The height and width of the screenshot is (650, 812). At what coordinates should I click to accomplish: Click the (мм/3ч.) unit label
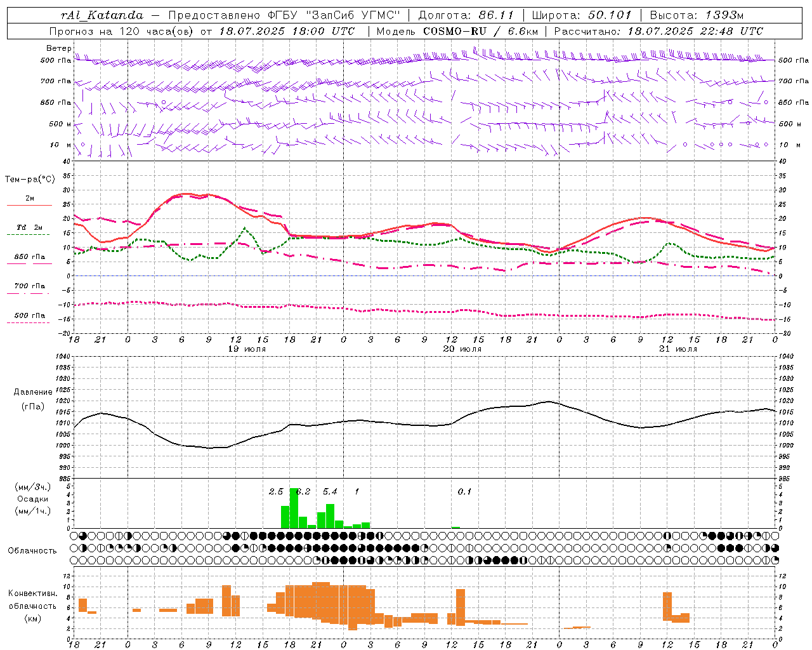[33, 487]
